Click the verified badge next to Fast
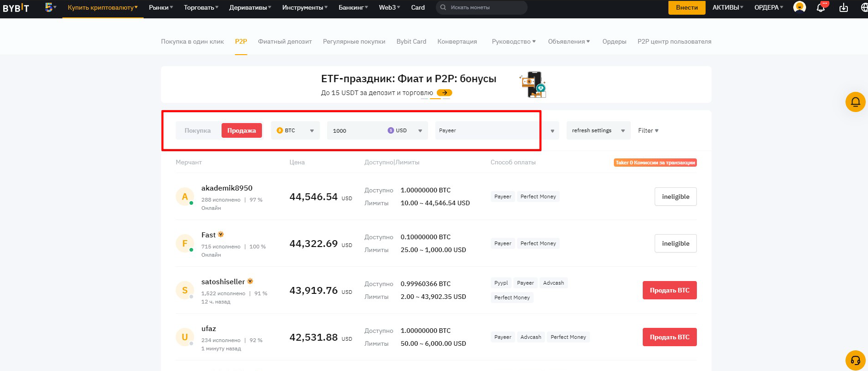868x371 pixels. [x=221, y=235]
